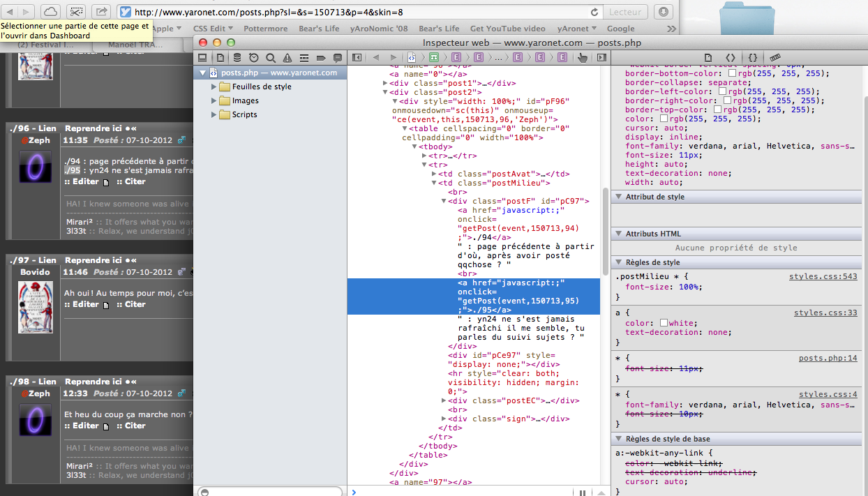
Task: Collapse the Règles de style section
Action: click(x=618, y=262)
